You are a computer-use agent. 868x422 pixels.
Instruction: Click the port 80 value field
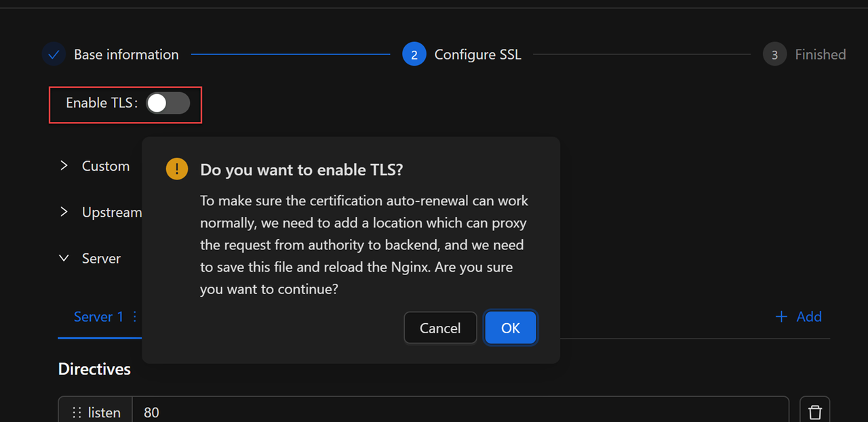pyautogui.click(x=271, y=412)
